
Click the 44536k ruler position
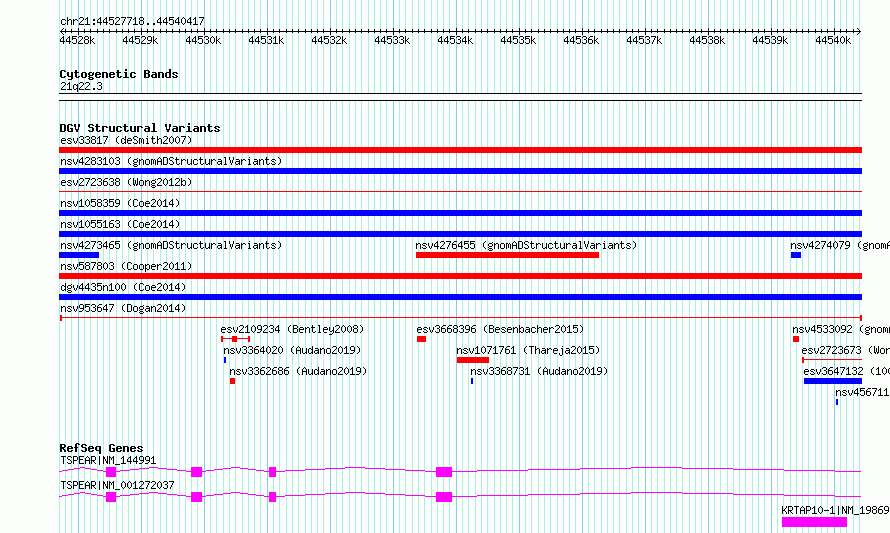click(581, 40)
